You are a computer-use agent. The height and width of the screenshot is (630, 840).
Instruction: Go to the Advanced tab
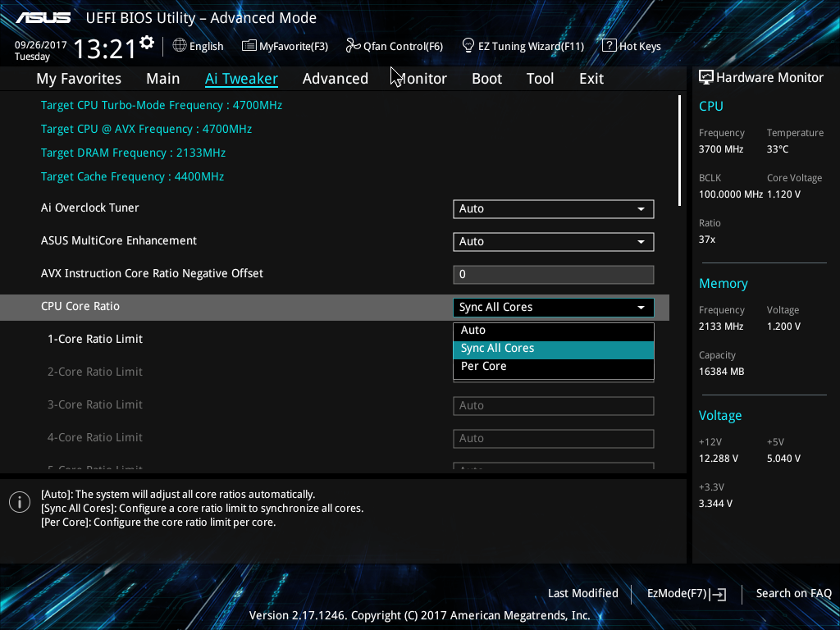pyautogui.click(x=336, y=79)
